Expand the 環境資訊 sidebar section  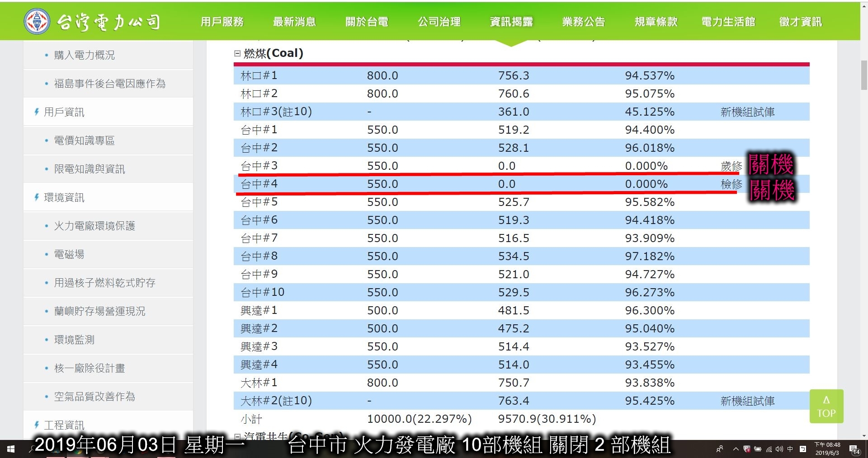[64, 197]
